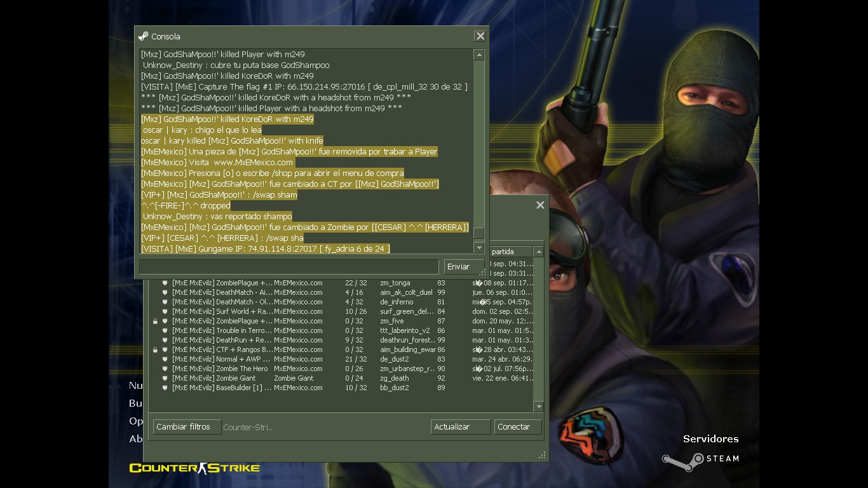
Task: Select the DeathRun + Re... server row
Action: click(342, 340)
